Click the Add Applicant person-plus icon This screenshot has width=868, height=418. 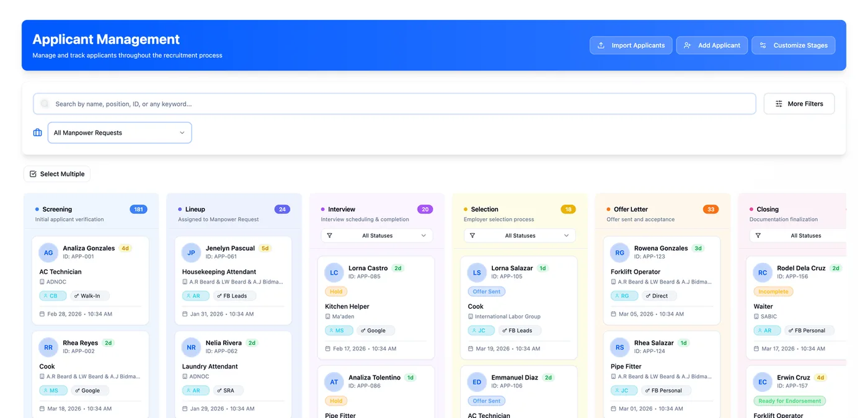[687, 45]
